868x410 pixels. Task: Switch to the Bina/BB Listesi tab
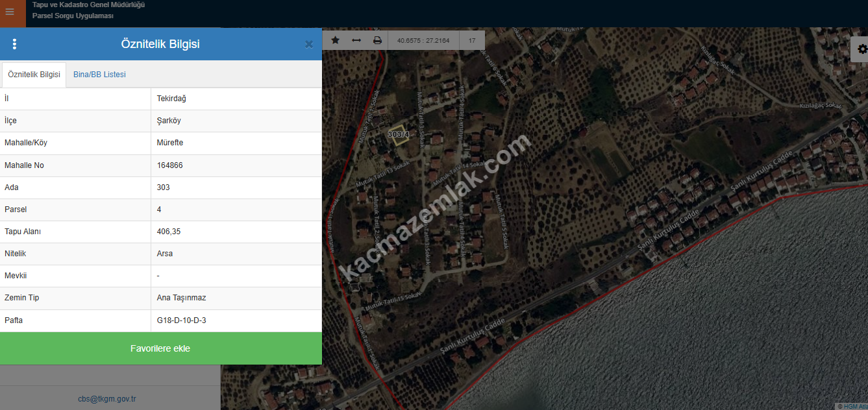click(x=99, y=75)
